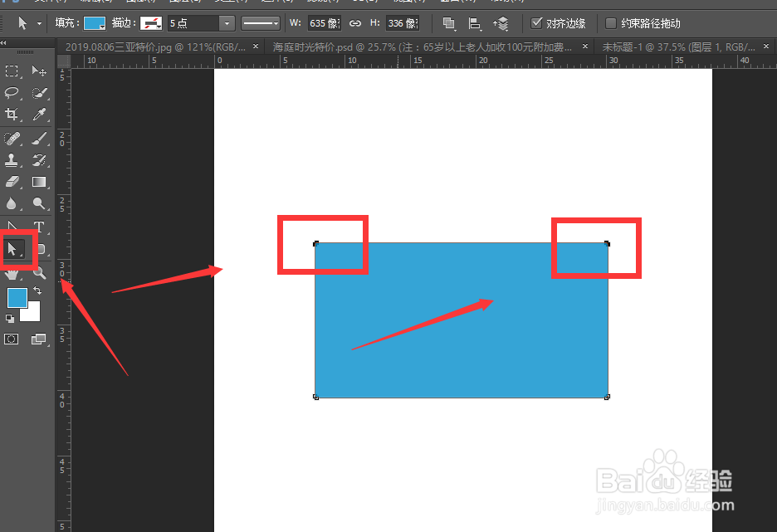The width and height of the screenshot is (777, 532).
Task: Select the Quick Selection tool
Action: 39,93
